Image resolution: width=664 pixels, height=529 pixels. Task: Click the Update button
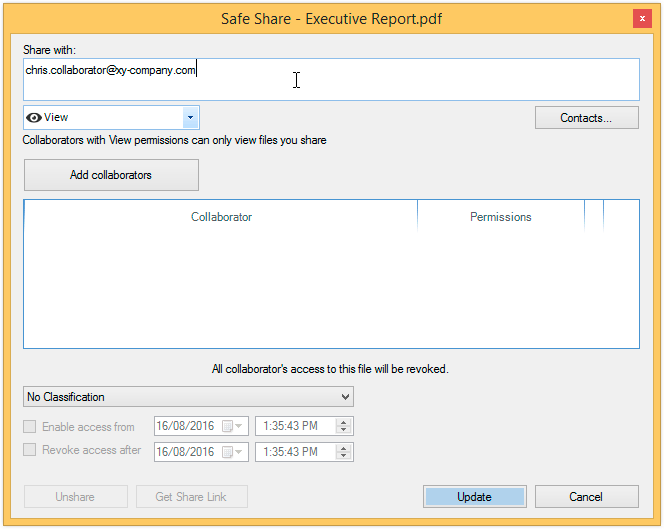tap(474, 496)
